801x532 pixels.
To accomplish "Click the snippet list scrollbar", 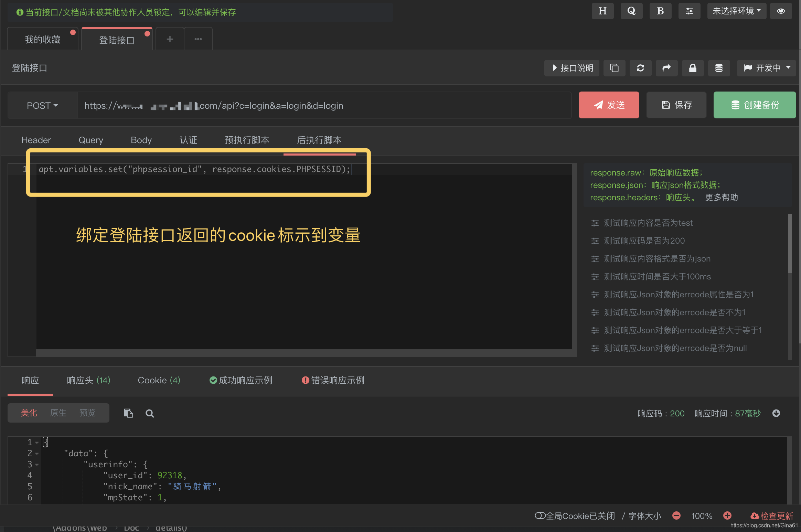I will (790, 244).
